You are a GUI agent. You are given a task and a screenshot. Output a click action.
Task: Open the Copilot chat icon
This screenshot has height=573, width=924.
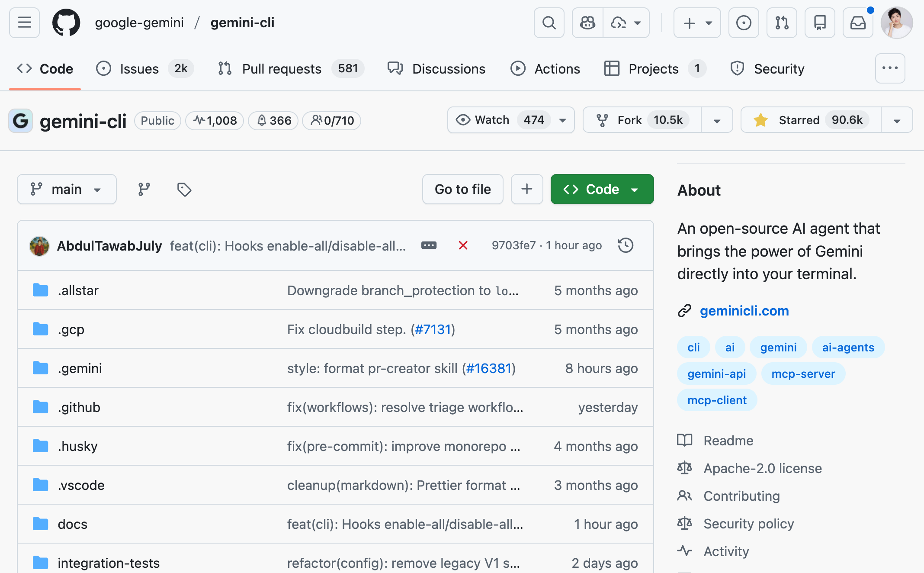pyautogui.click(x=587, y=23)
